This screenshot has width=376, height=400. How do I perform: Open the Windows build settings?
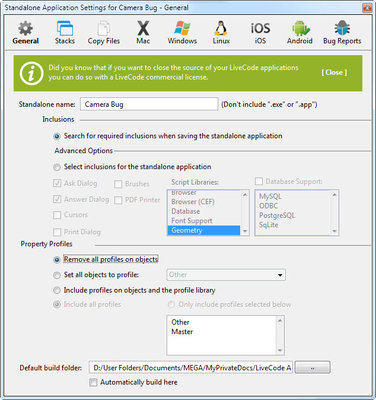tap(182, 33)
